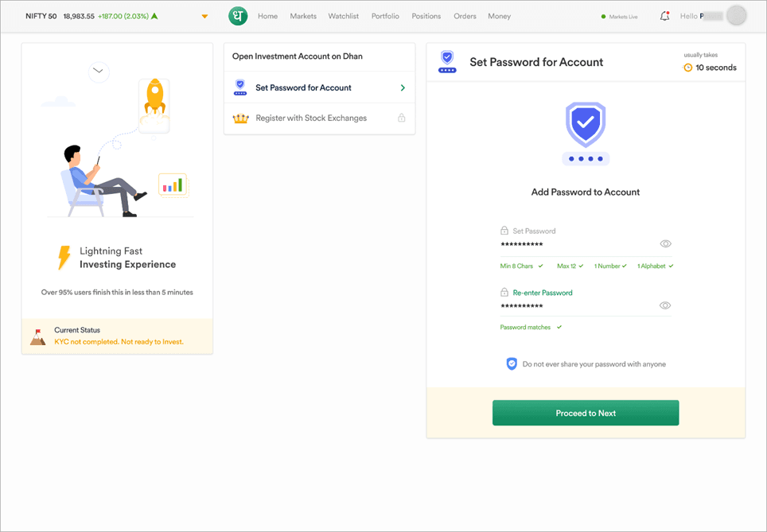Image resolution: width=767 pixels, height=532 pixels.
Task: Click the user profile avatar
Action: tap(737, 16)
